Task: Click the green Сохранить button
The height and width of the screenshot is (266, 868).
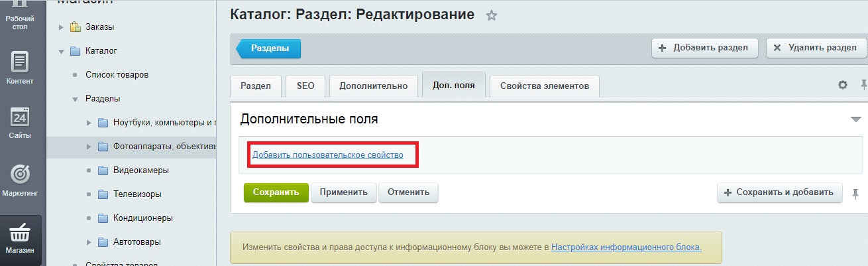Action: (276, 192)
